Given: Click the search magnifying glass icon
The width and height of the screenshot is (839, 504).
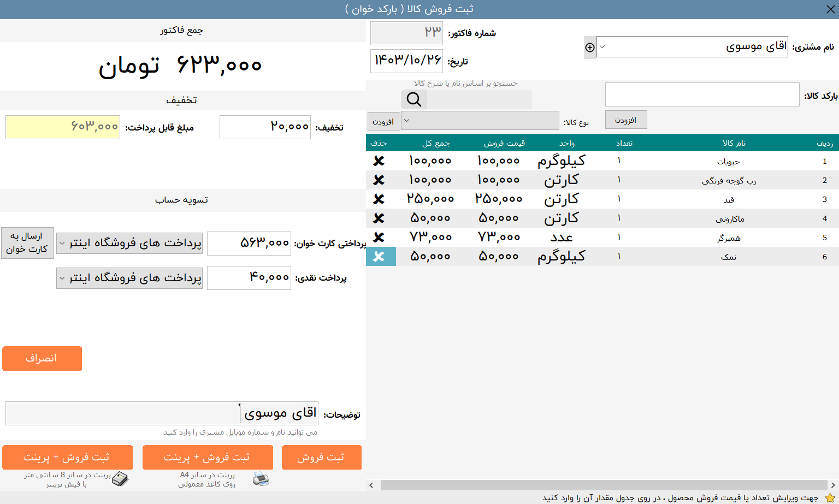Looking at the screenshot, I should pos(413,99).
